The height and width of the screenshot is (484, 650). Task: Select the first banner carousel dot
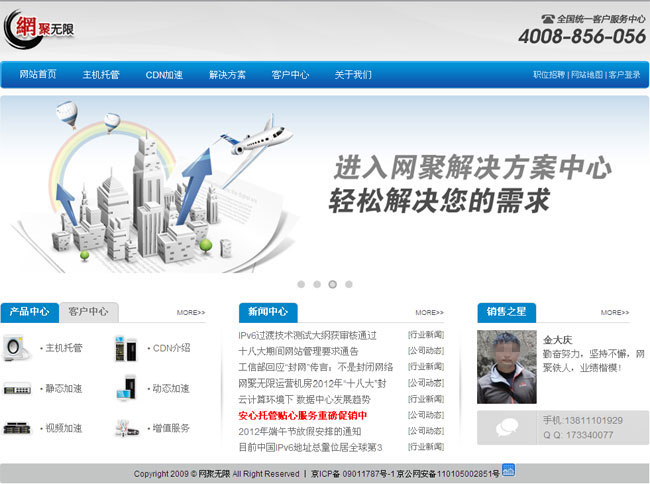click(302, 284)
